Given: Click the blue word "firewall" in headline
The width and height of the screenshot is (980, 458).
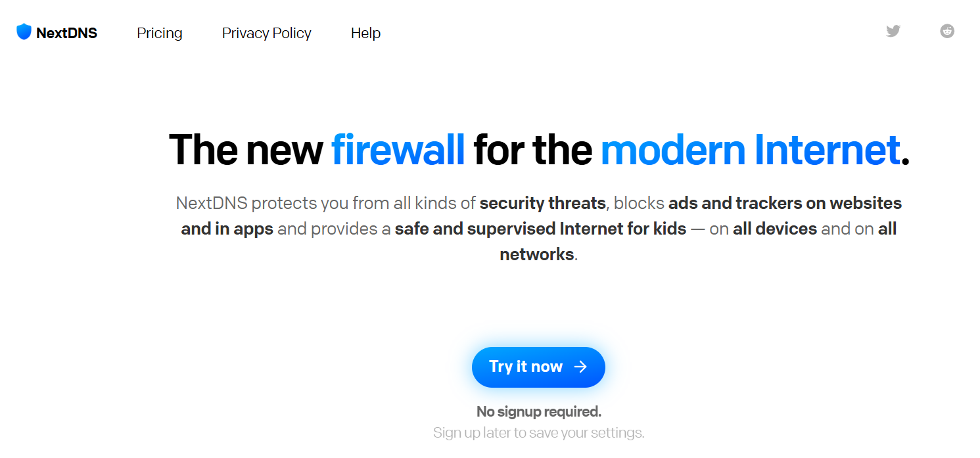Looking at the screenshot, I should point(398,150).
